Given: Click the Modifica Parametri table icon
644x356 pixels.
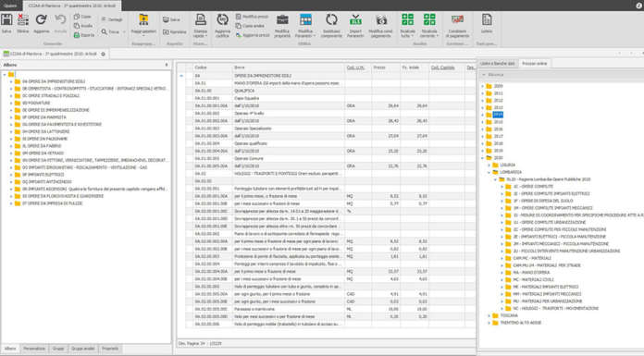Looking at the screenshot, I should (305, 19).
